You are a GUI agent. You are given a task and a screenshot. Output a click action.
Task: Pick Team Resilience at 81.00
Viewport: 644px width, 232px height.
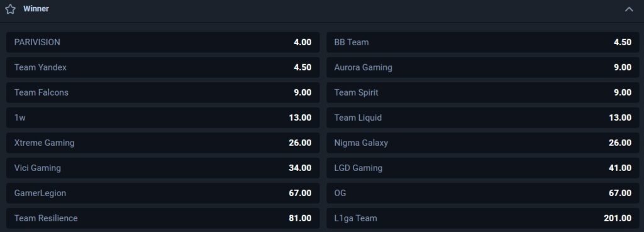(163, 218)
